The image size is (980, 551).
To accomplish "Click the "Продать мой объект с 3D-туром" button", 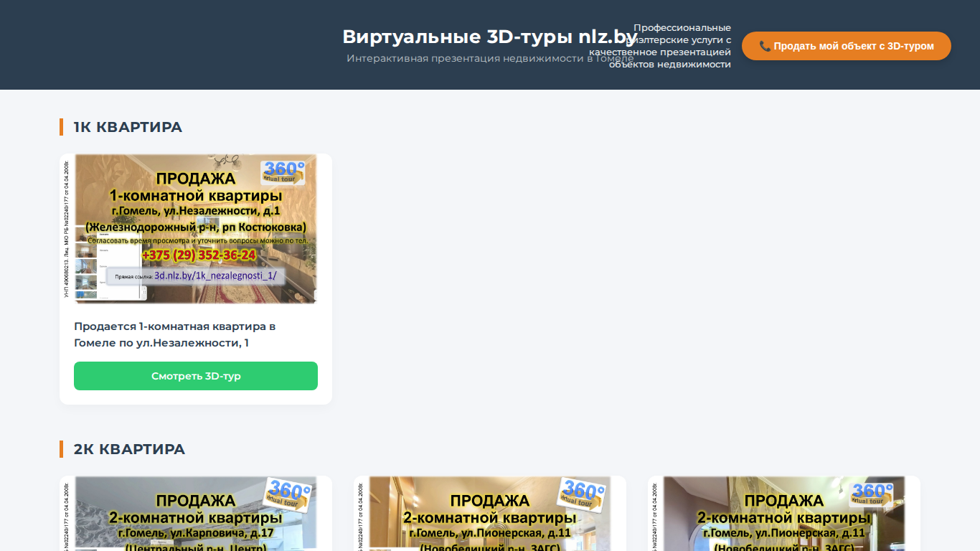I will (847, 46).
